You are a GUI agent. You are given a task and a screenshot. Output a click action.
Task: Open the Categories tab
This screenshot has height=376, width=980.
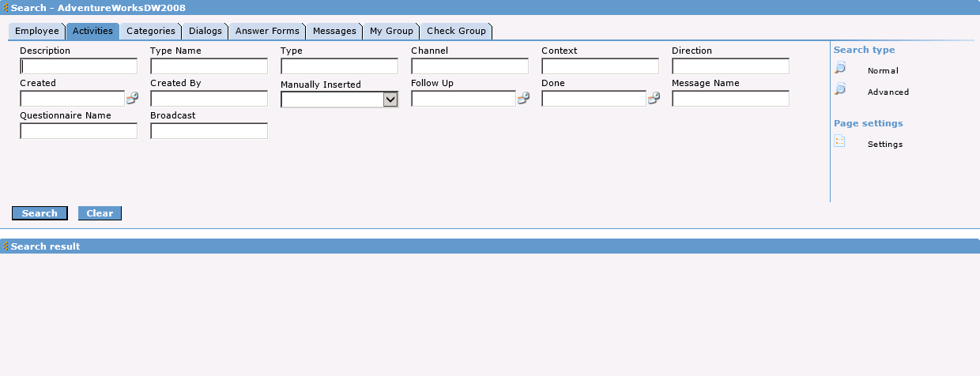tap(151, 31)
